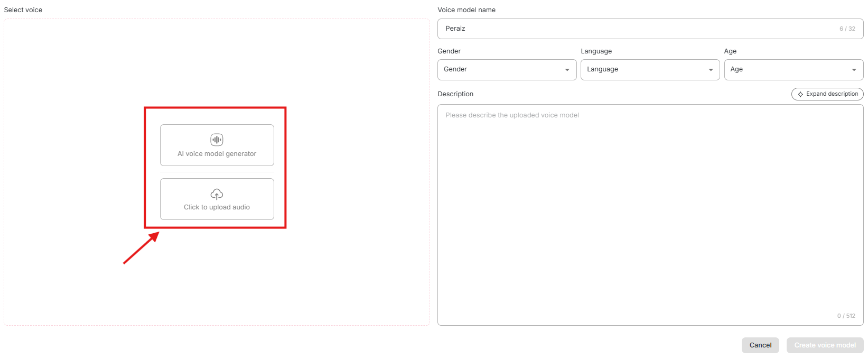The height and width of the screenshot is (358, 868).
Task: Open the Age dropdown
Action: click(x=793, y=70)
